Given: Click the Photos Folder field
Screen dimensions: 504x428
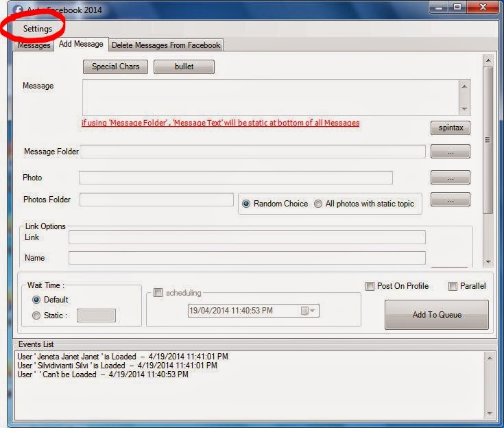Looking at the screenshot, I should tap(156, 200).
